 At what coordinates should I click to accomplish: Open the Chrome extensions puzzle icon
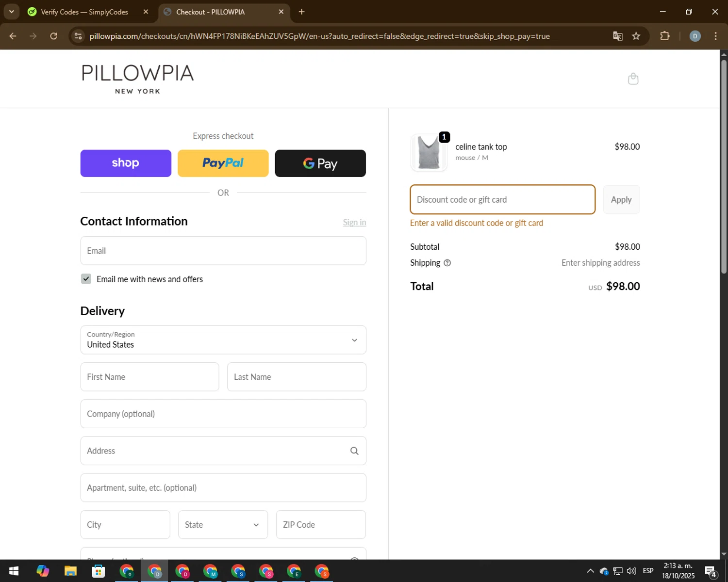tap(665, 36)
